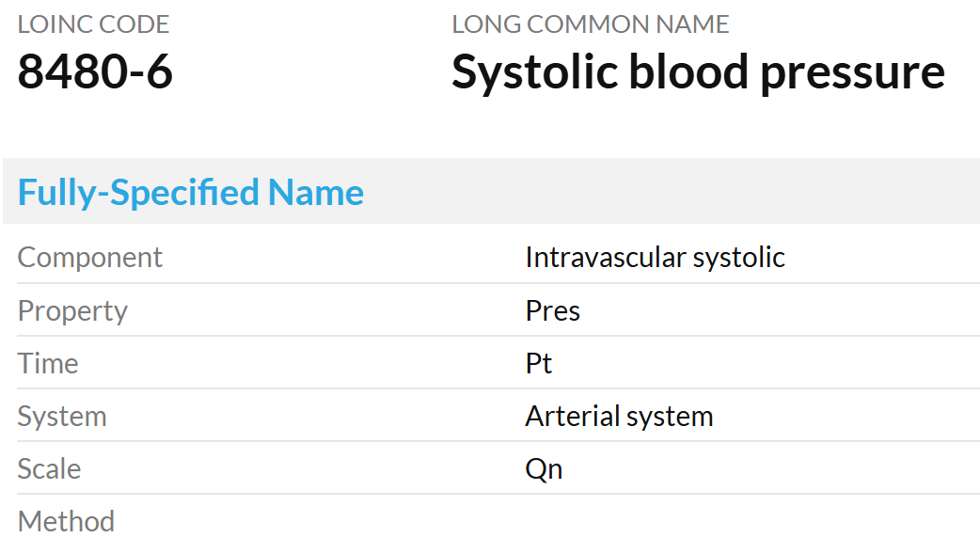The height and width of the screenshot is (553, 980).
Task: Click the 'Property' row label
Action: click(72, 310)
